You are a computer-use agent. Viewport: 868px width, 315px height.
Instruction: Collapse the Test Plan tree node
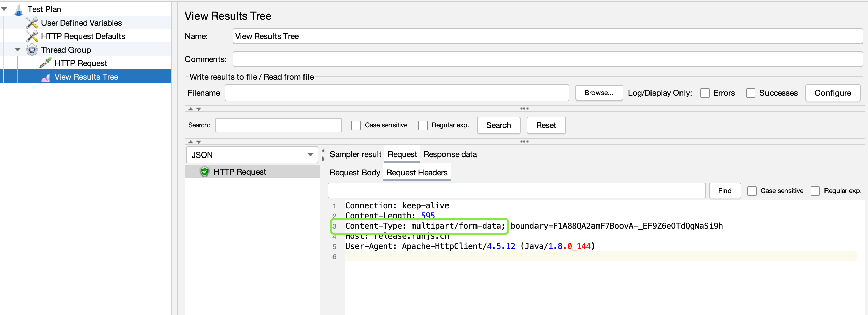tap(4, 9)
